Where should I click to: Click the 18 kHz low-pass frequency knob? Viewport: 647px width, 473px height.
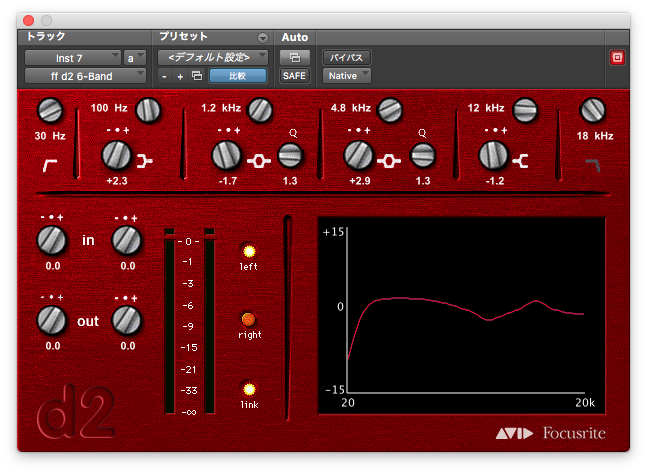click(x=593, y=110)
